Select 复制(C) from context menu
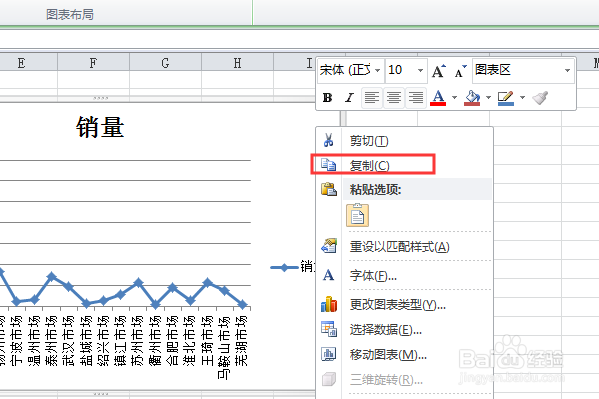 (x=405, y=165)
